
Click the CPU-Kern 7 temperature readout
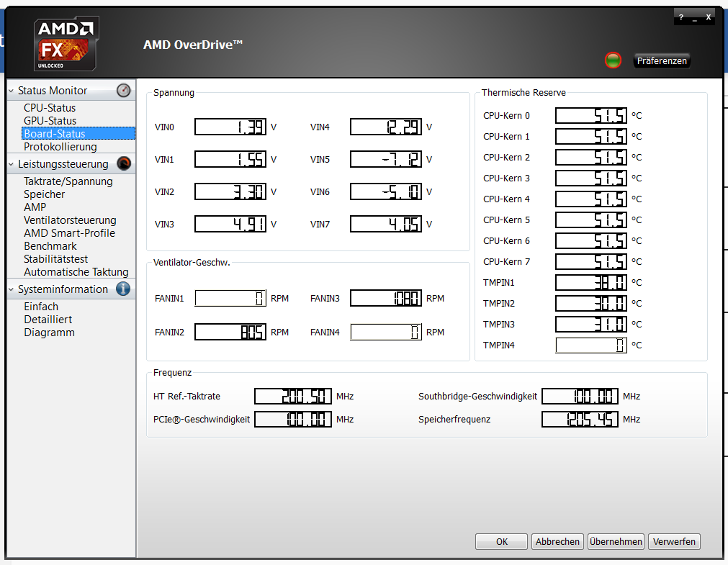591,262
